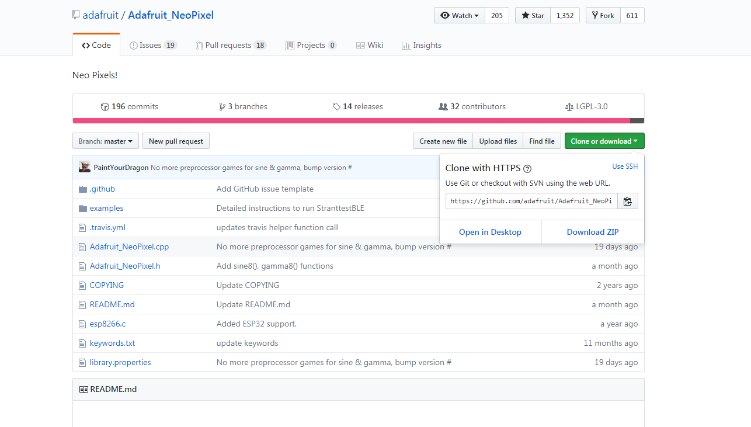The image size is (751, 427).
Task: Open the Watch dropdown
Action: (460, 15)
